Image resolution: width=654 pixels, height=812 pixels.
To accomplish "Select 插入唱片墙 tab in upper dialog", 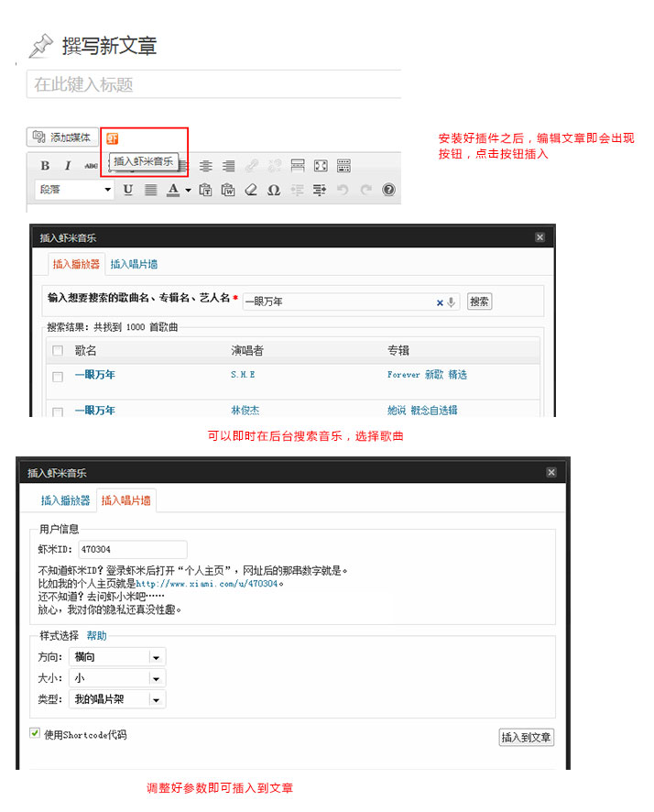I will point(134,264).
